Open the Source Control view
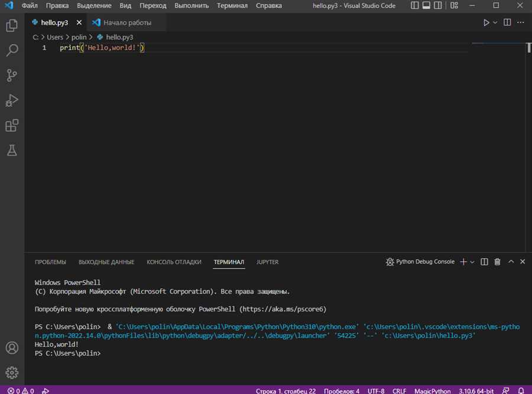This screenshot has height=394, width=532. tap(12, 76)
